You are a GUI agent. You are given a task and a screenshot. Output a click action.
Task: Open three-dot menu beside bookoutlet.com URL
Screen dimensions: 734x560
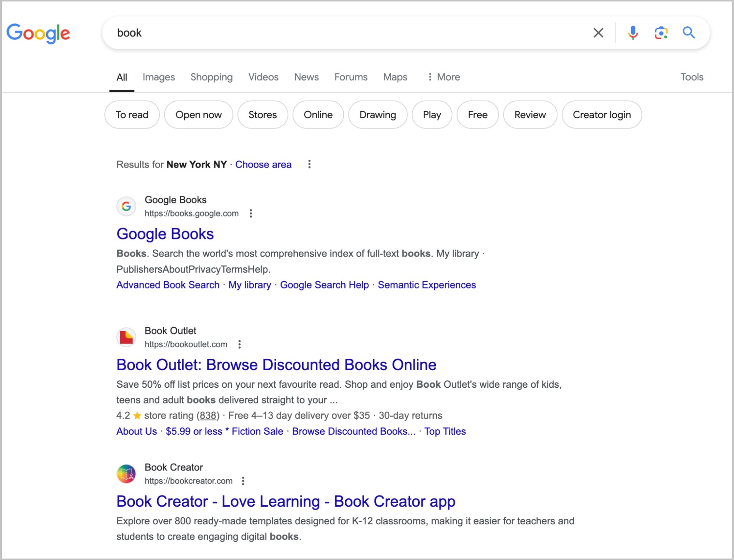(x=239, y=344)
